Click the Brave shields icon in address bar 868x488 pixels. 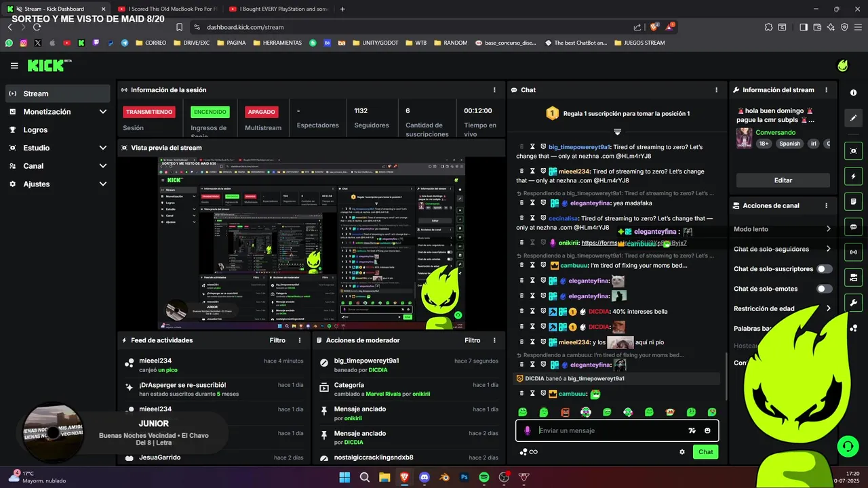pyautogui.click(x=654, y=27)
